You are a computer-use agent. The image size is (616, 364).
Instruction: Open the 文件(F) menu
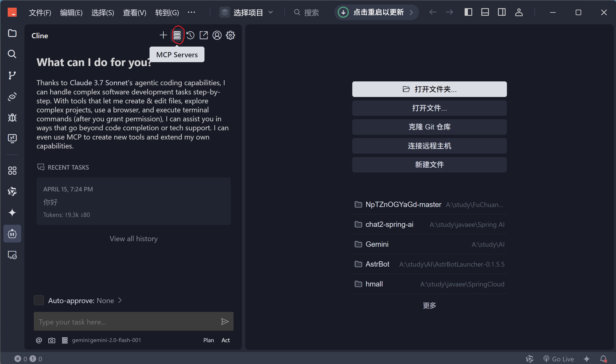(x=40, y=13)
